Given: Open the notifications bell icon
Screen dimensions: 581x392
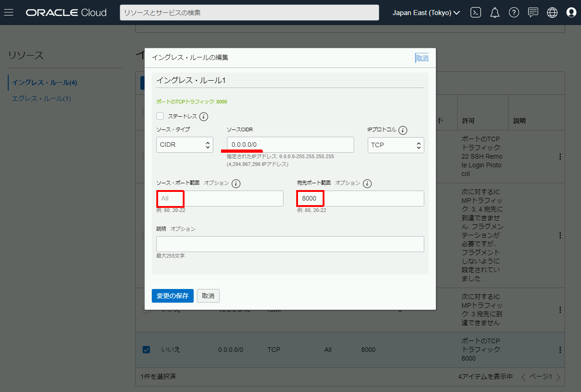Looking at the screenshot, I should click(x=494, y=12).
